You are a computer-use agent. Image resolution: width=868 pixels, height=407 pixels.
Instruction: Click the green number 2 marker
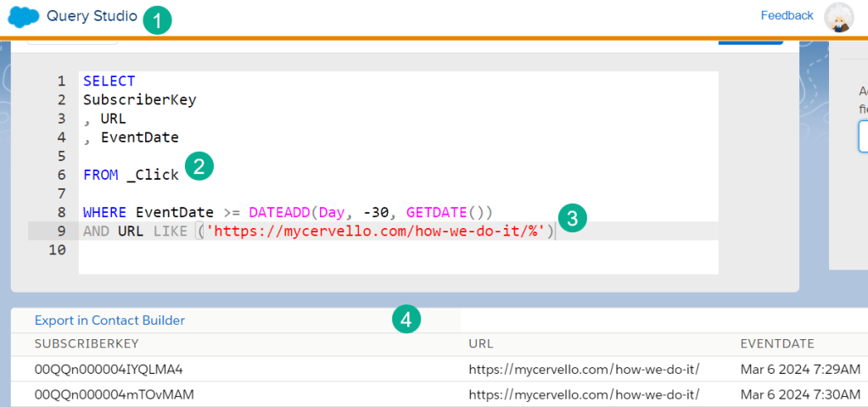coord(199,166)
